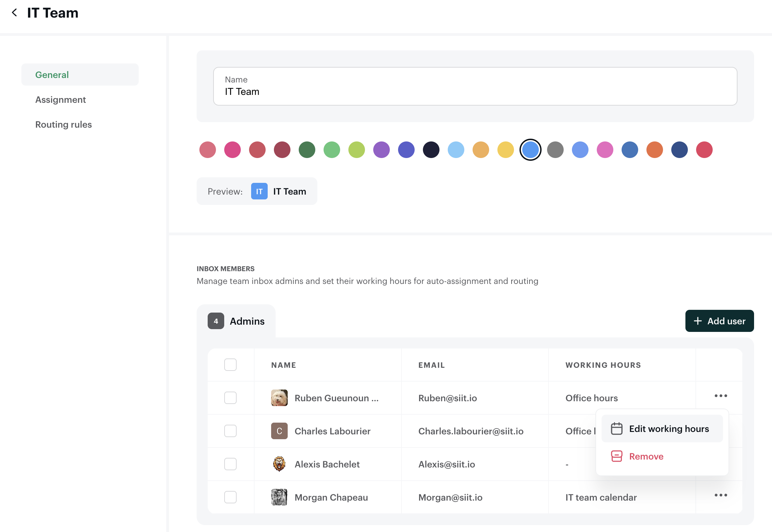This screenshot has height=532, width=772.
Task: Click the plus icon on Add user
Action: tap(697, 321)
